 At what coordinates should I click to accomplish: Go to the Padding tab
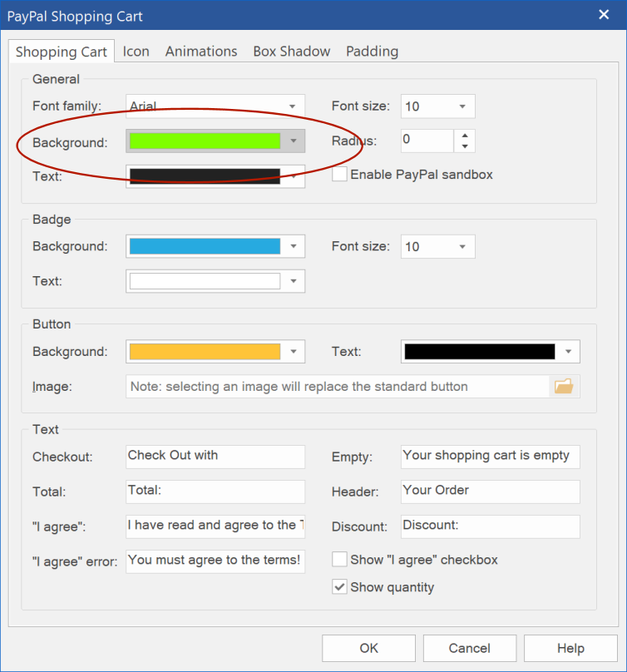tap(372, 52)
